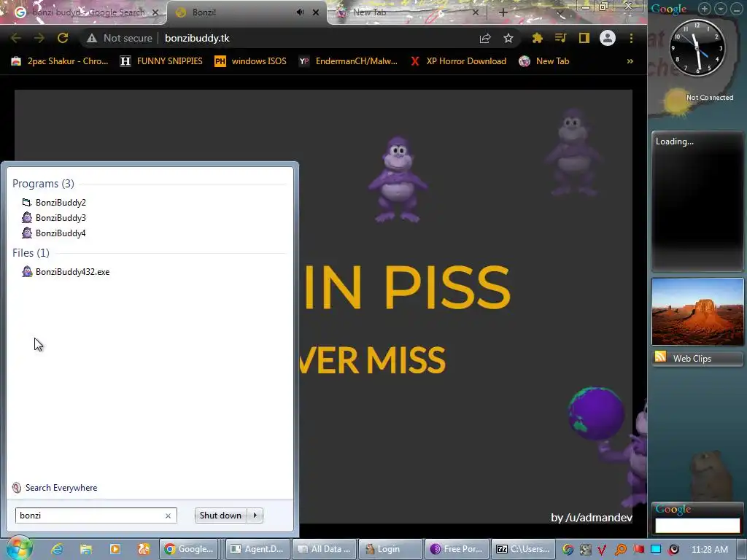The image size is (747, 560).
Task: Switch to Agent.D... taskbar window
Action: point(256,549)
